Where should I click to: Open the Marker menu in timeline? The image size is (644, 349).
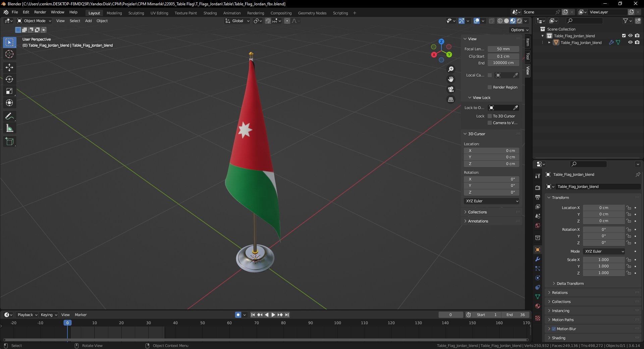80,315
